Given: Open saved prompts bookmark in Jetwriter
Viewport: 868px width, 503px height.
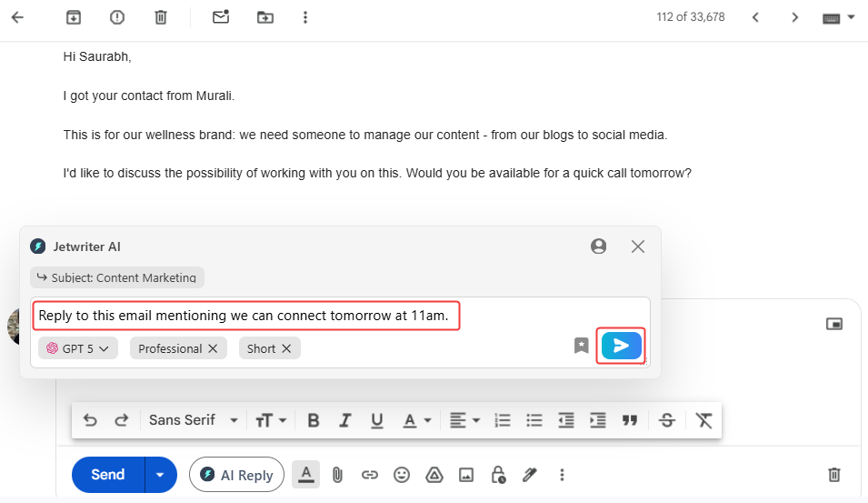Looking at the screenshot, I should (x=582, y=346).
